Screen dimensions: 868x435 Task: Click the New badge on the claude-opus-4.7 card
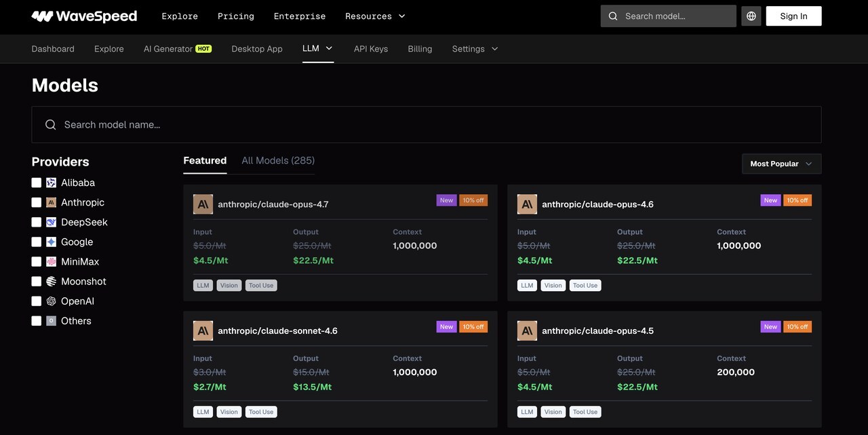point(446,200)
